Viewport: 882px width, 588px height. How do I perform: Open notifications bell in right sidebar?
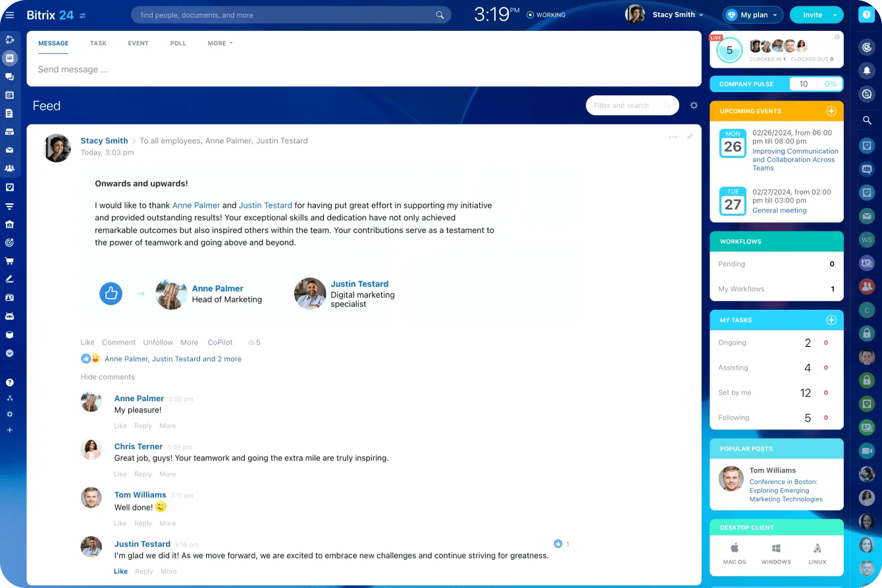(867, 71)
